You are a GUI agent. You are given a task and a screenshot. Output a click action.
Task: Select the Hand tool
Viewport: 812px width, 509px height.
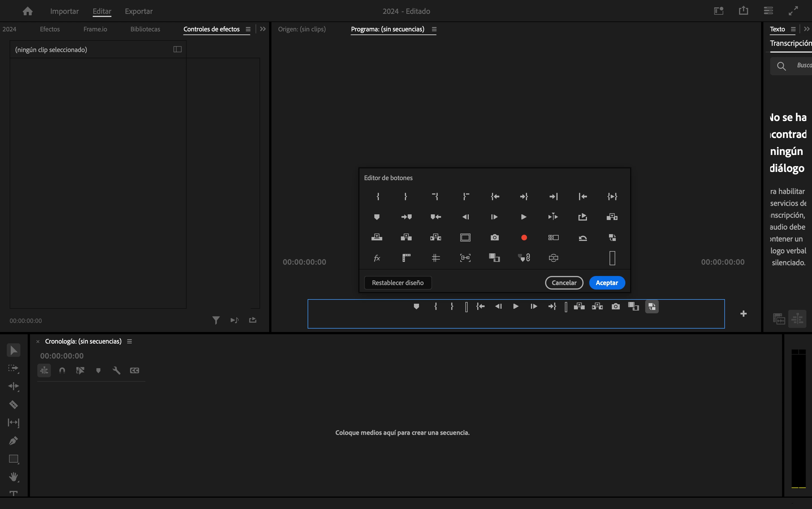coord(14,477)
